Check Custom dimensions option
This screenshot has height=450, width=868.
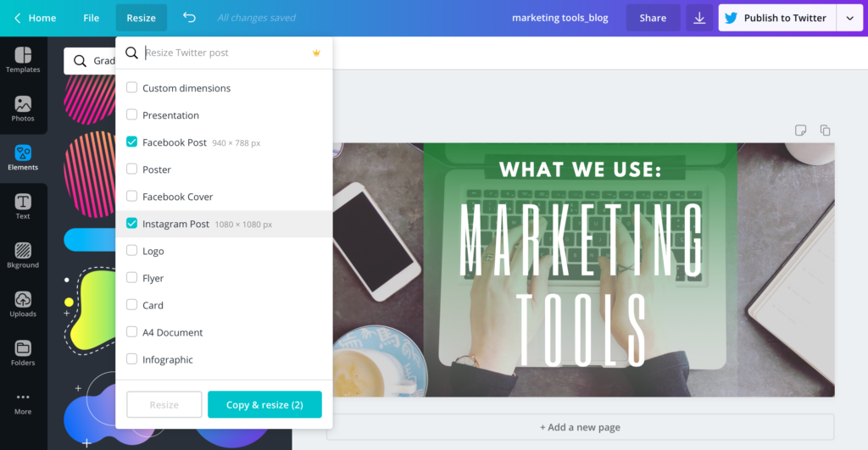[x=131, y=87]
